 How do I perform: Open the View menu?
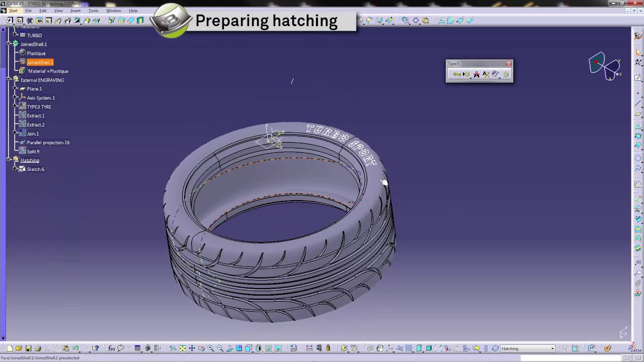coord(58,11)
